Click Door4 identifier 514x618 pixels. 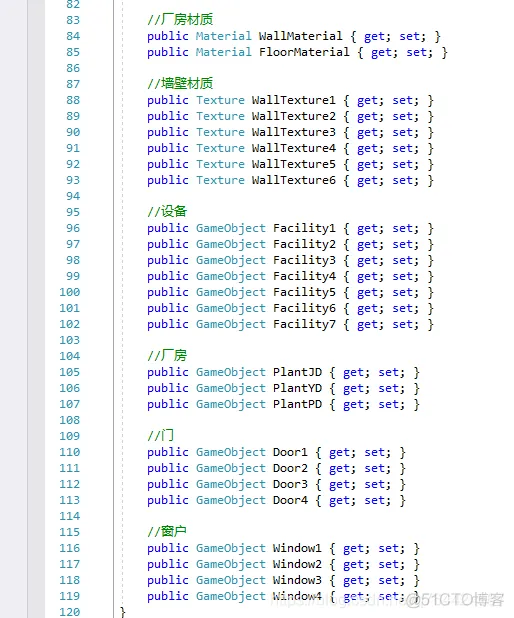[290, 500]
